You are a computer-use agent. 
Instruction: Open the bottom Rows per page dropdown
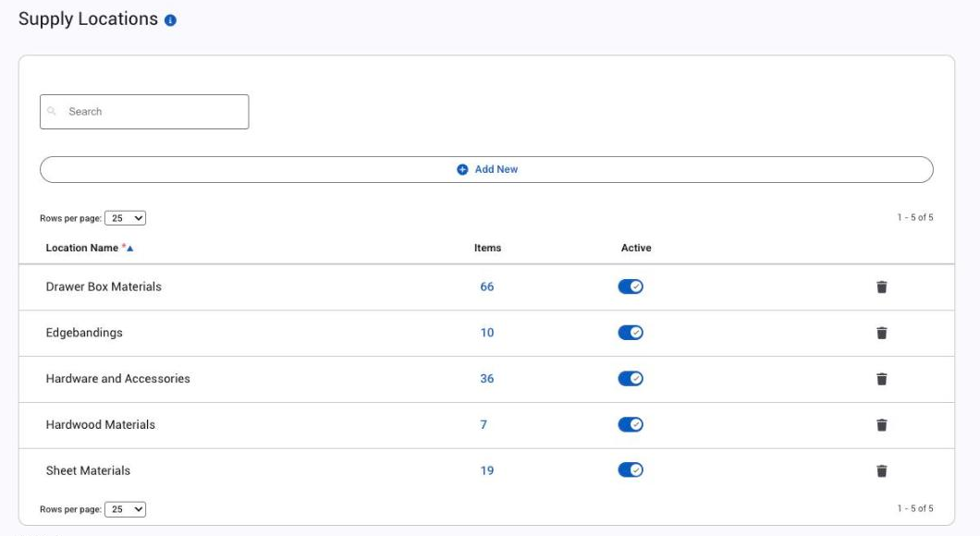[x=125, y=509]
